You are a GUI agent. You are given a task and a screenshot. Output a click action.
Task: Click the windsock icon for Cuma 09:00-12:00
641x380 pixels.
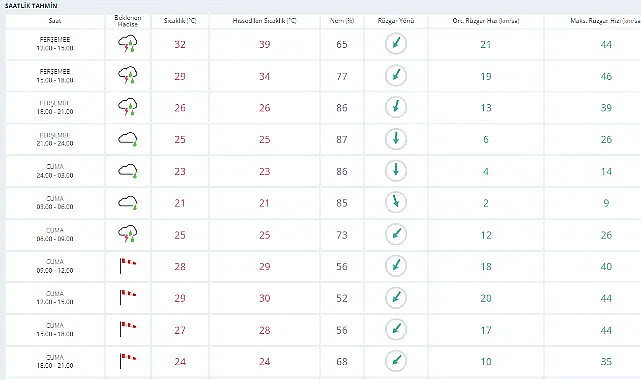(128, 266)
